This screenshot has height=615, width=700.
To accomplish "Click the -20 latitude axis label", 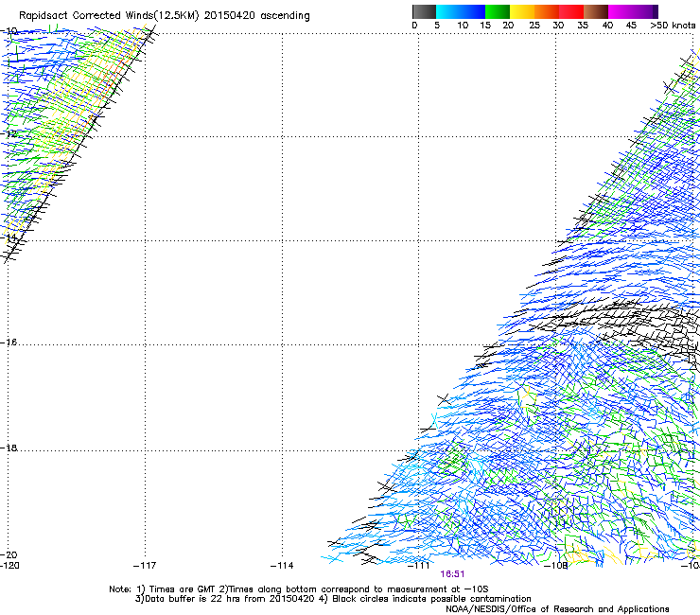I will [x=9, y=554].
